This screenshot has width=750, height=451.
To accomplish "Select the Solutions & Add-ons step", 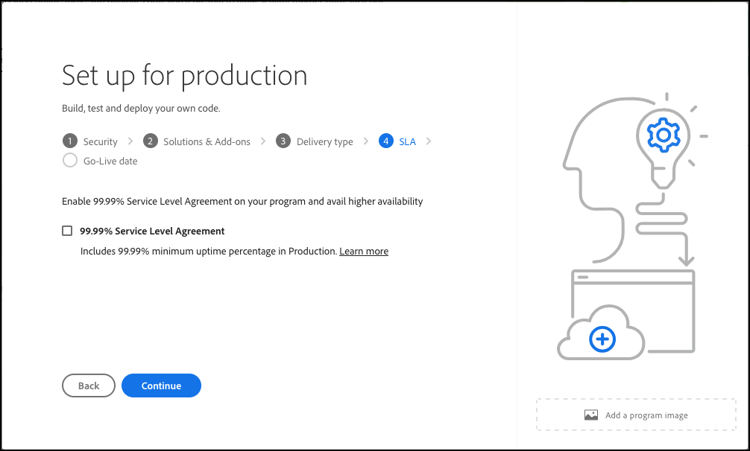I will [197, 142].
